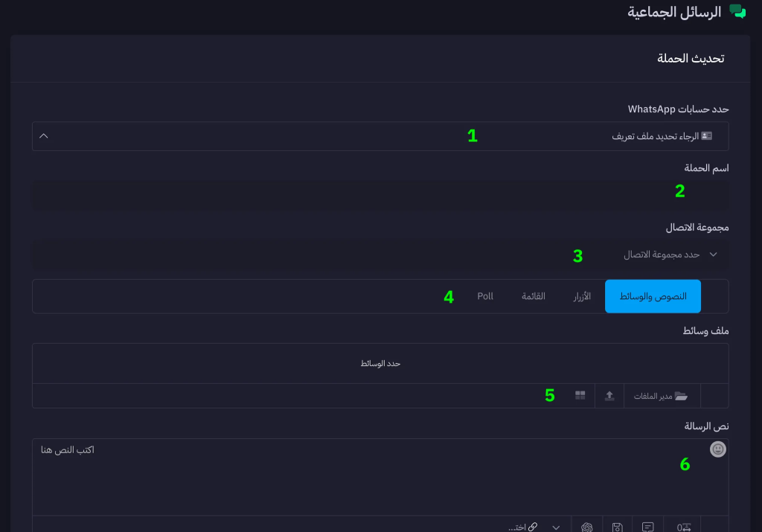Click the save template floppy disk icon

point(617,527)
